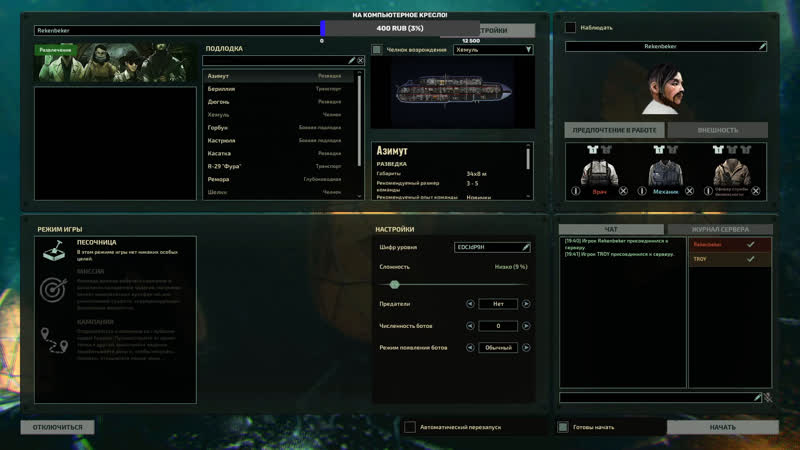Click the edit pencil beside player name Rekenbeker

point(762,46)
